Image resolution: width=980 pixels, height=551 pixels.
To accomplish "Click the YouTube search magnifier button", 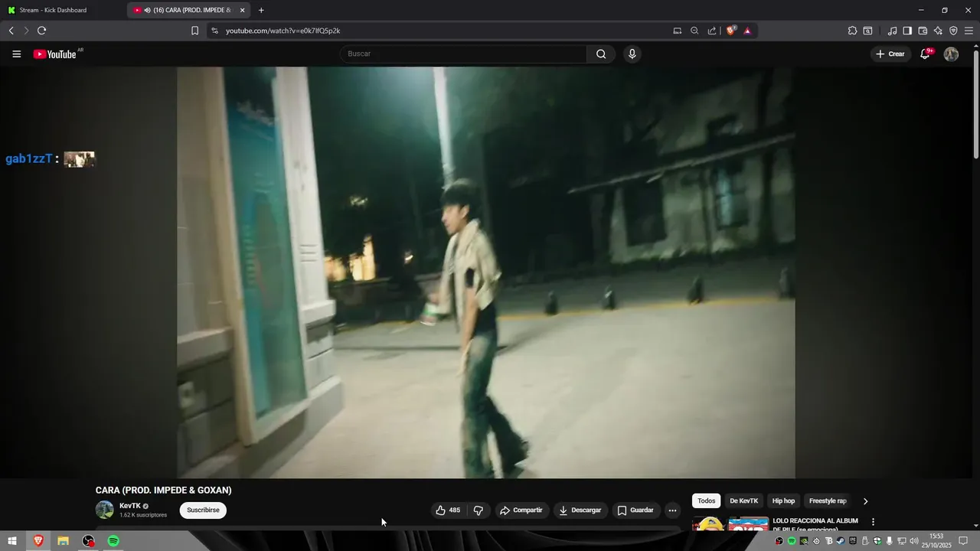I will tap(601, 54).
